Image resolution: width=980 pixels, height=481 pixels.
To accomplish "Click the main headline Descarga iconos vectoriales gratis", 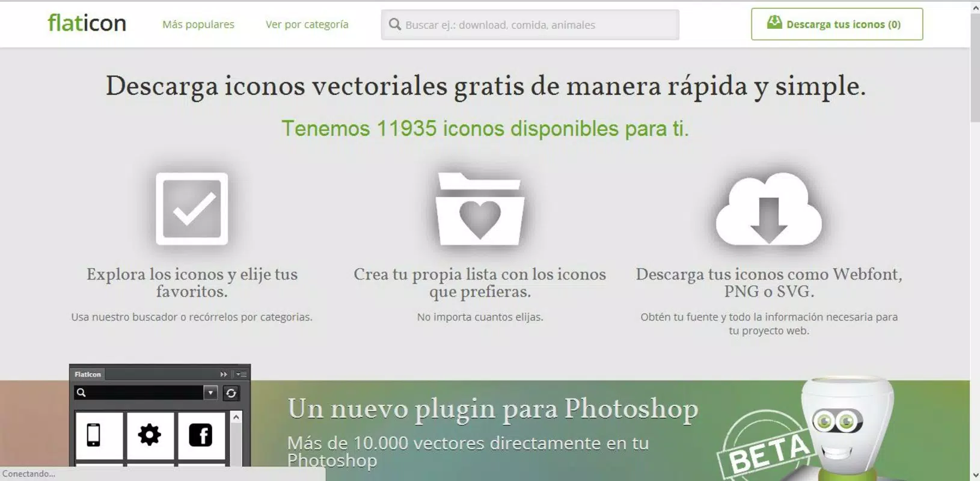I will 486,86.
